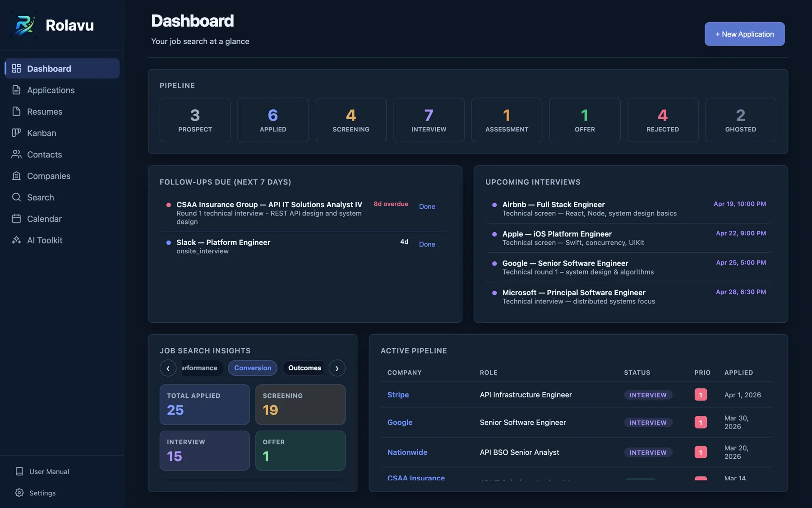Open the Nationwide company link

pos(407,452)
